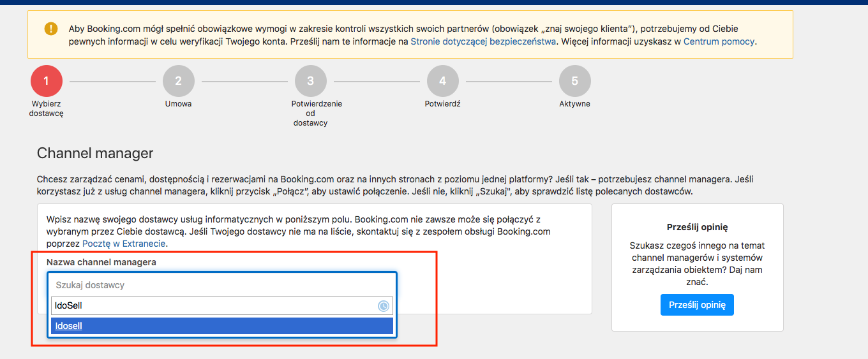The image size is (868, 359).
Task: Select step 3 circle Potwierdzenie od dostawcy
Action: (311, 81)
